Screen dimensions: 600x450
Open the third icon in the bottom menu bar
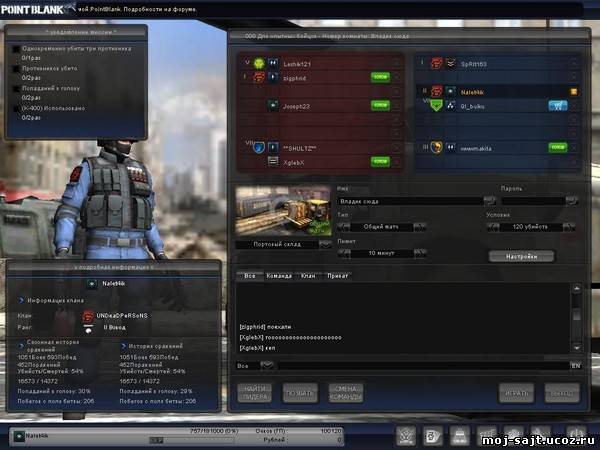[460, 436]
